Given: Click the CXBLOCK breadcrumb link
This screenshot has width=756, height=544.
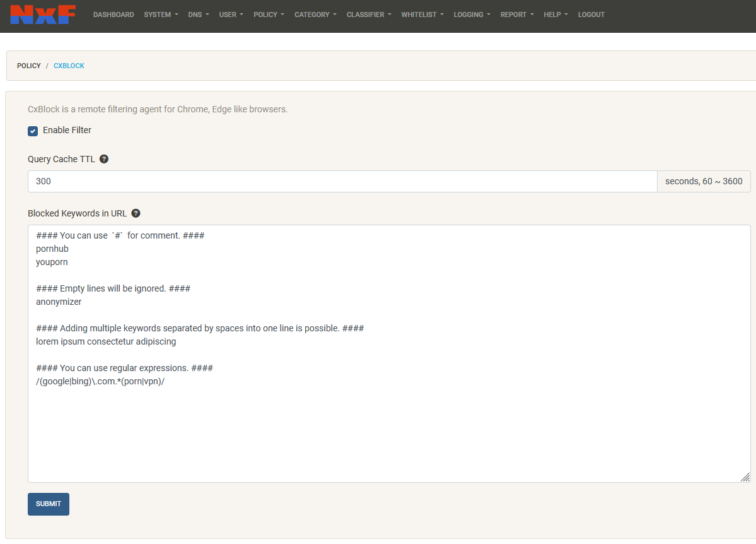Looking at the screenshot, I should tap(69, 66).
